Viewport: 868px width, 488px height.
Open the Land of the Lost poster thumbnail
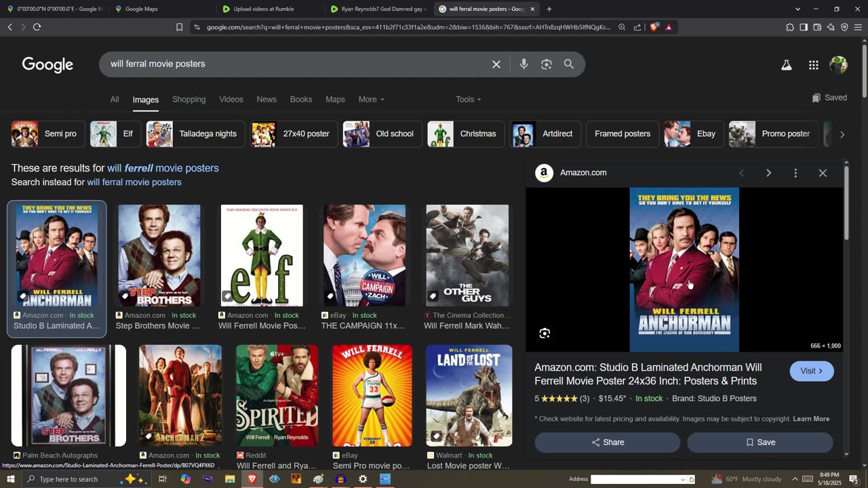coord(469,396)
